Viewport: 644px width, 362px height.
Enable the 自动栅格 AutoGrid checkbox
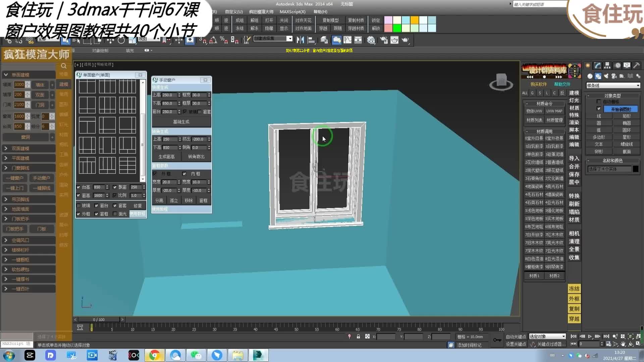pos(598,102)
